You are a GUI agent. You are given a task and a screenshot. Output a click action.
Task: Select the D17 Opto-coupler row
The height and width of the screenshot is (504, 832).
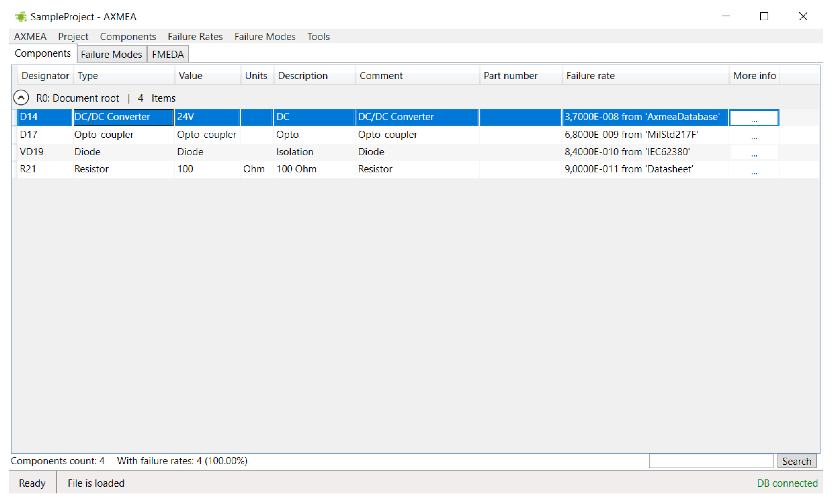[x=103, y=135]
